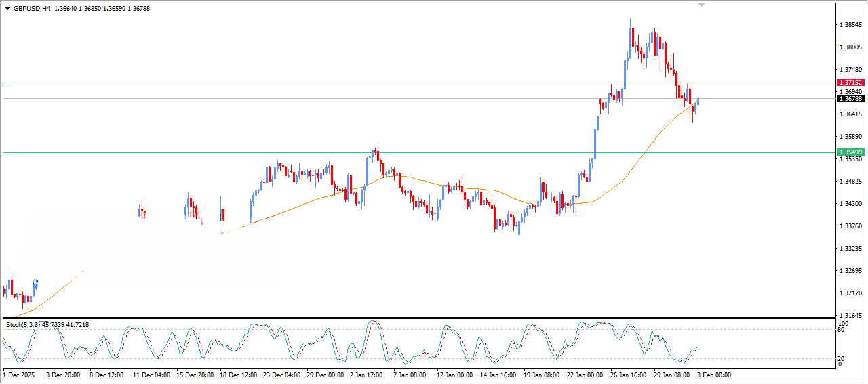Image resolution: width=868 pixels, height=384 pixels.
Task: Click the stochastic 80 level value
Action: point(842,330)
